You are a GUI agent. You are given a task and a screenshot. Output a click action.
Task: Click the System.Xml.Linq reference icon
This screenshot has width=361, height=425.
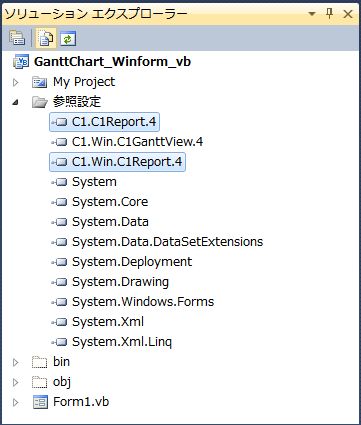(59, 342)
